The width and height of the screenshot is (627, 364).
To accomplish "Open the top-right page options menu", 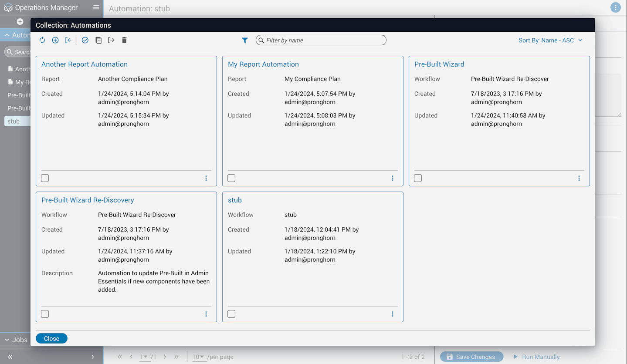I will pyautogui.click(x=615, y=7).
